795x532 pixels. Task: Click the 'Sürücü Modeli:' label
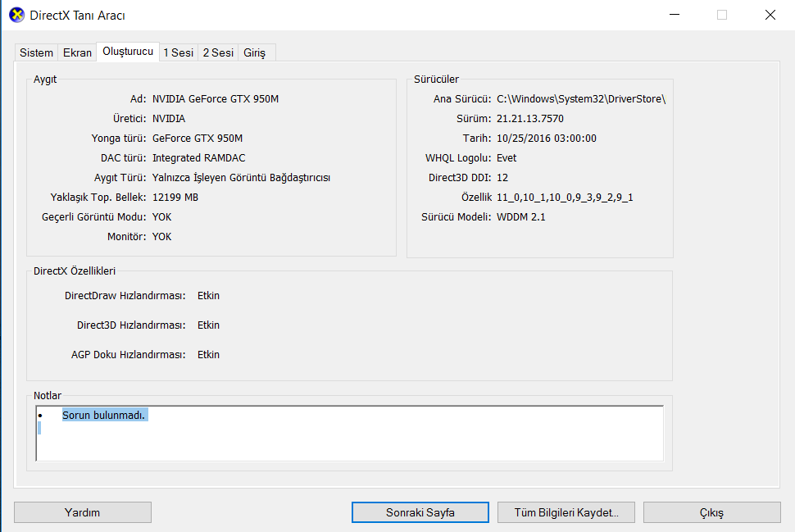pyautogui.click(x=457, y=217)
